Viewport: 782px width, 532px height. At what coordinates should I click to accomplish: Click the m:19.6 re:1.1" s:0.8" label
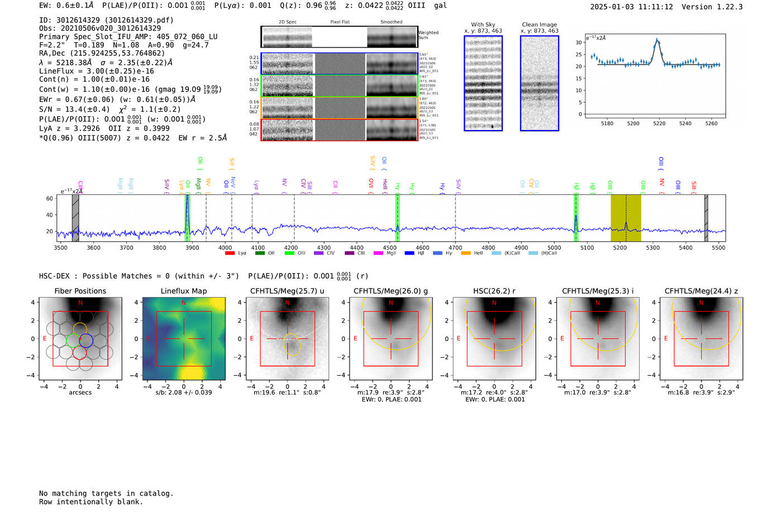[x=287, y=392]
